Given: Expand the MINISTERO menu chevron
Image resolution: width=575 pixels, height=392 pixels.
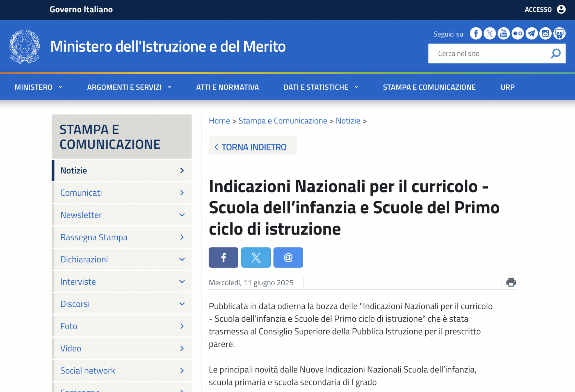Looking at the screenshot, I should click(x=60, y=87).
